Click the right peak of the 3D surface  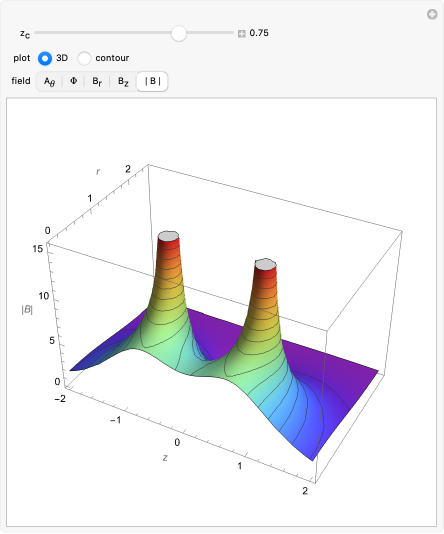[x=266, y=264]
